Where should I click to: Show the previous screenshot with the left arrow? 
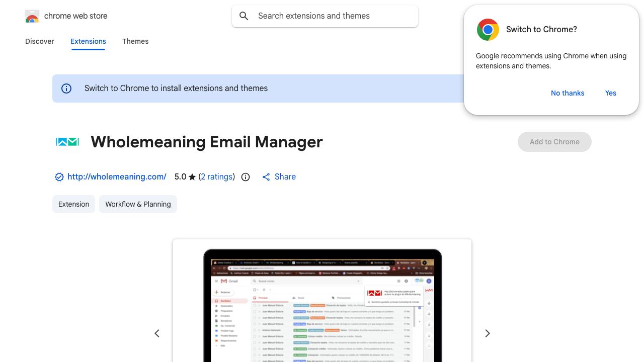(x=157, y=333)
